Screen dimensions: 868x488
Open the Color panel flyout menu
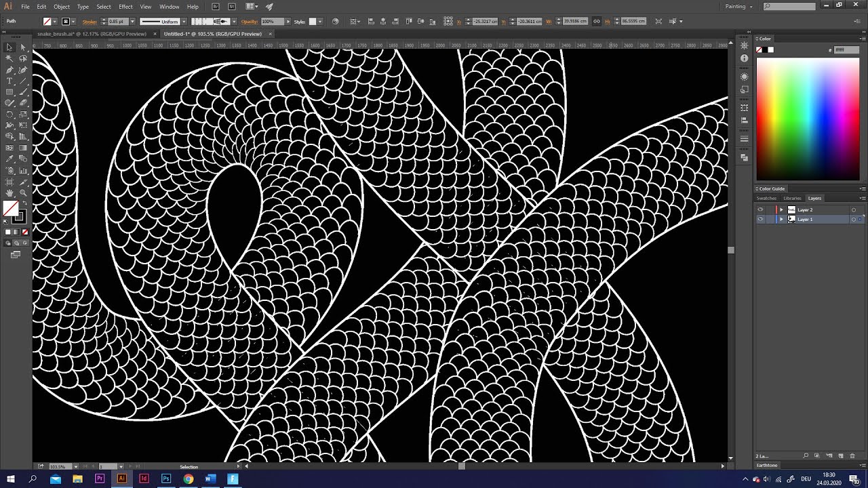coord(863,39)
